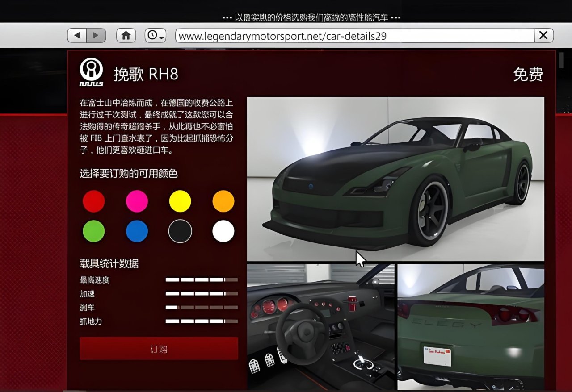Select the black car color
This screenshot has width=572, height=392.
[180, 231]
